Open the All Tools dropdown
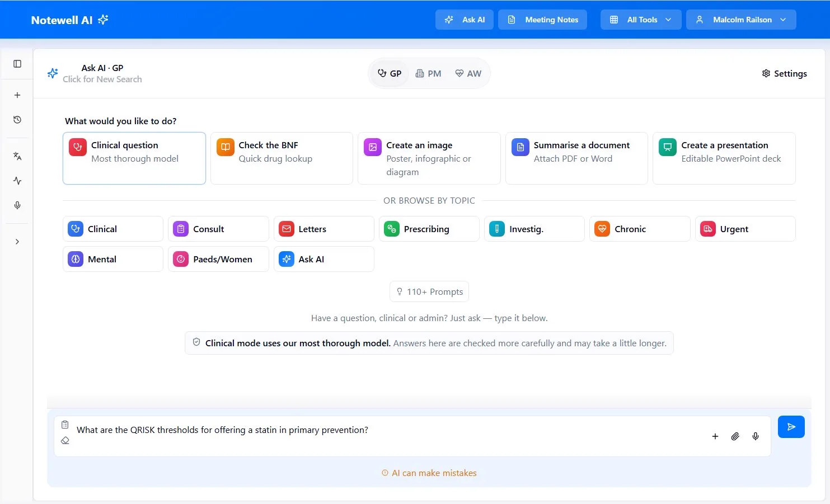 coord(641,20)
